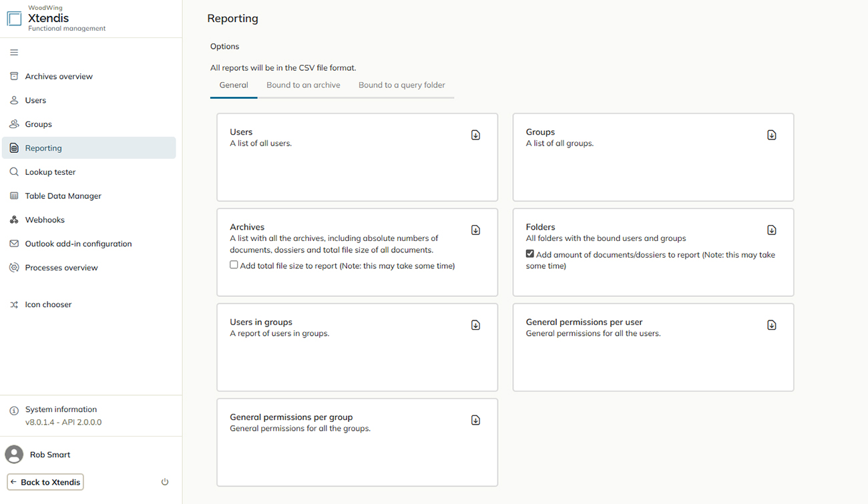Go to Users page in sidebar
The height and width of the screenshot is (504, 868).
coord(89,100)
